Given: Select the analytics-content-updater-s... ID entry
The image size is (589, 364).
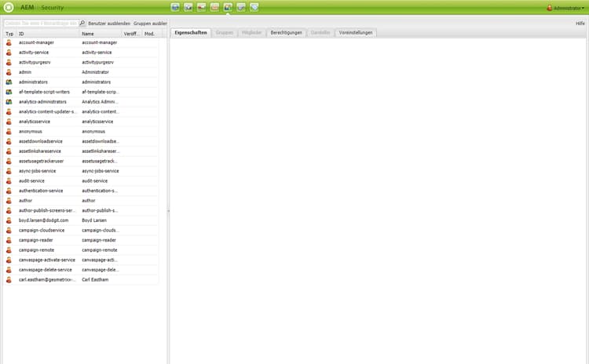Looking at the screenshot, I should [x=48, y=111].
